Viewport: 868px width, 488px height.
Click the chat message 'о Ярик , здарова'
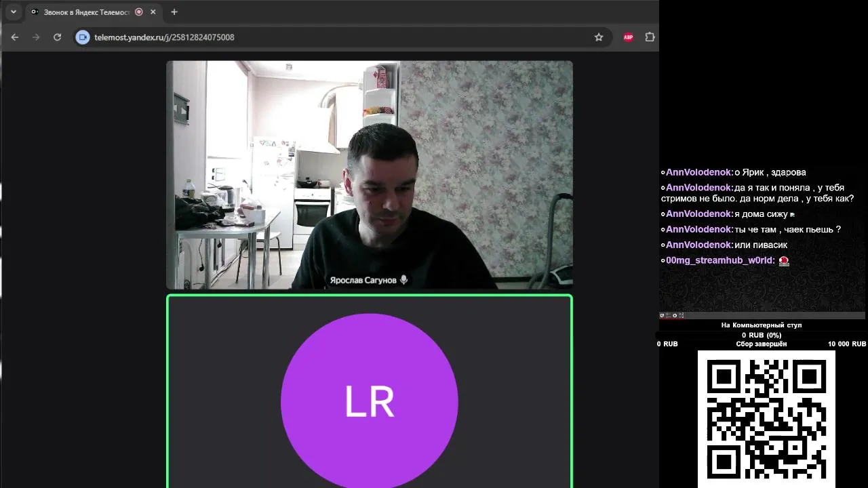point(770,172)
